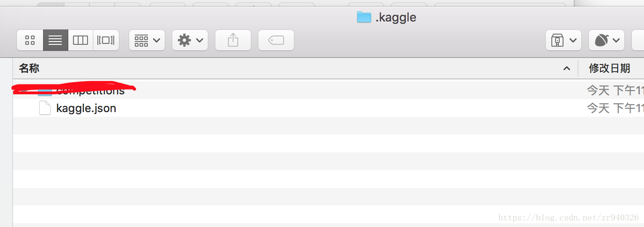
Task: Open the gear action menu
Action: click(x=190, y=40)
